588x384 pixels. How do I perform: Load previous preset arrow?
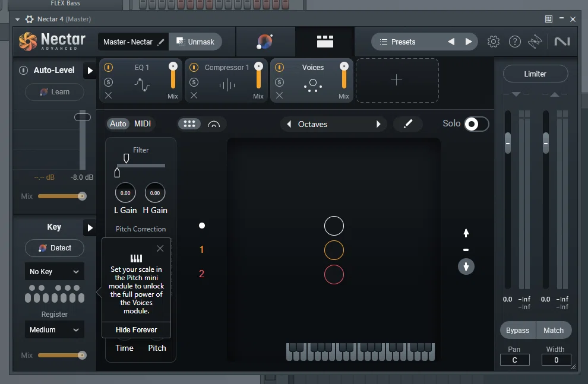click(x=451, y=42)
